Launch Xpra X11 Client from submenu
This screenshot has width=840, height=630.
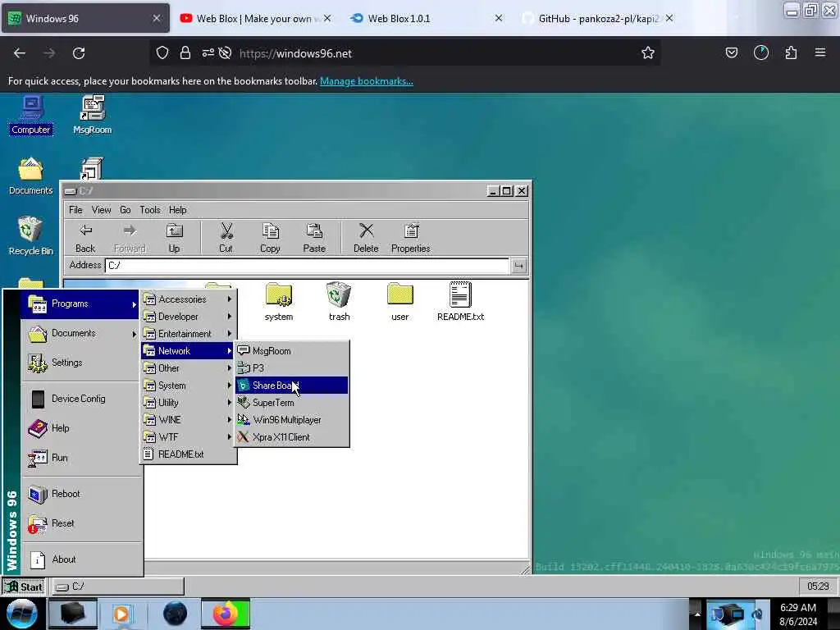(292, 436)
